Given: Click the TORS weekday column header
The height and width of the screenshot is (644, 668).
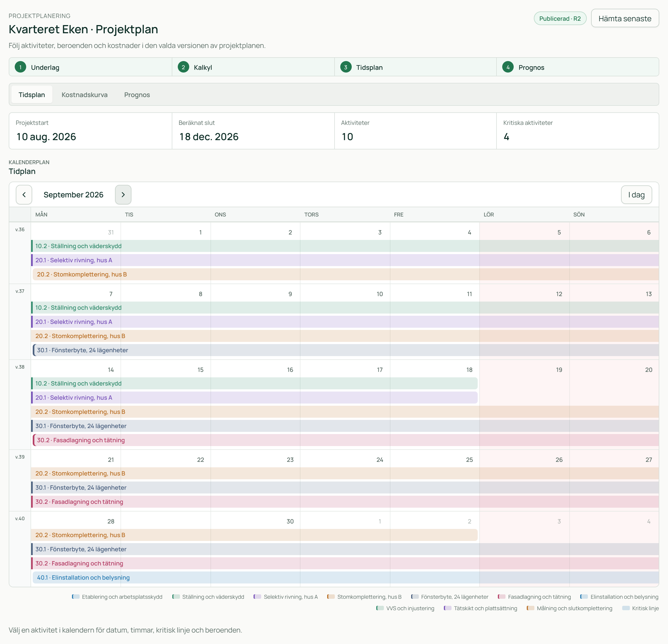Looking at the screenshot, I should tap(311, 214).
